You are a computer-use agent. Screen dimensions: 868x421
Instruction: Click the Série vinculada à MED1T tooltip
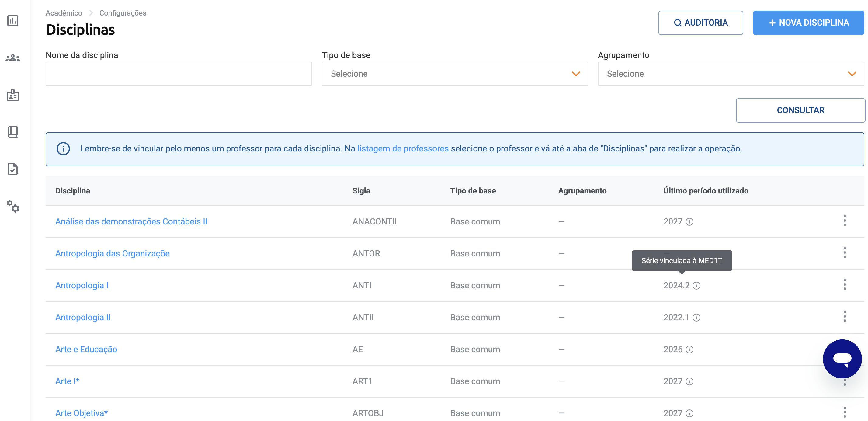682,261
